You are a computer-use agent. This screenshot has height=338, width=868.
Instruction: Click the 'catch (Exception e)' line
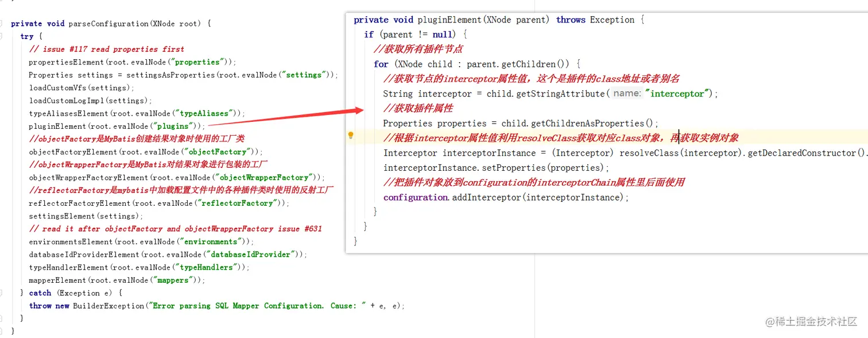pyautogui.click(x=71, y=293)
